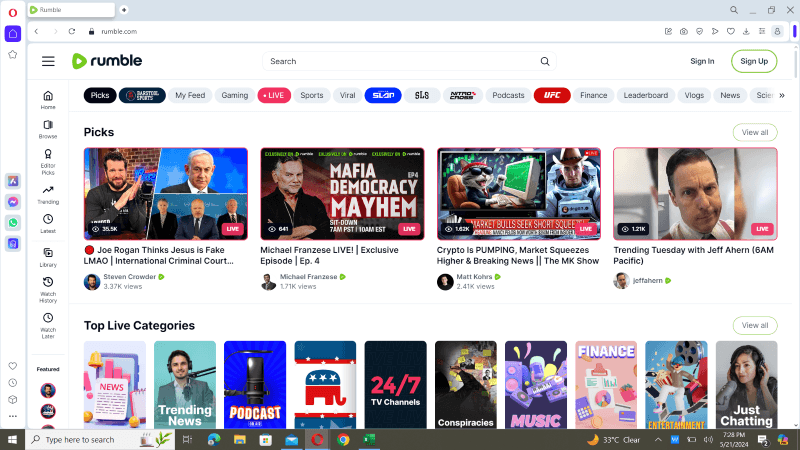This screenshot has height=450, width=800.
Task: Click Windows Start button in taskbar
Action: point(12,439)
